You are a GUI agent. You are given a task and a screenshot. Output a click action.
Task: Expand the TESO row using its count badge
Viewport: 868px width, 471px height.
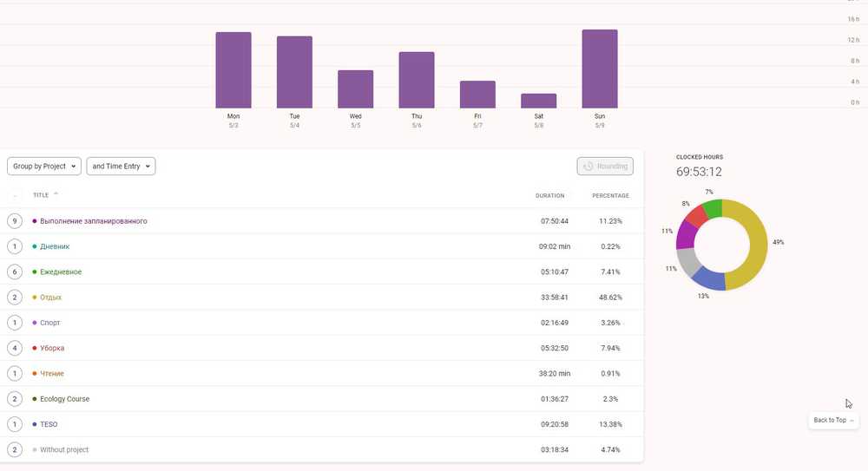coord(14,424)
